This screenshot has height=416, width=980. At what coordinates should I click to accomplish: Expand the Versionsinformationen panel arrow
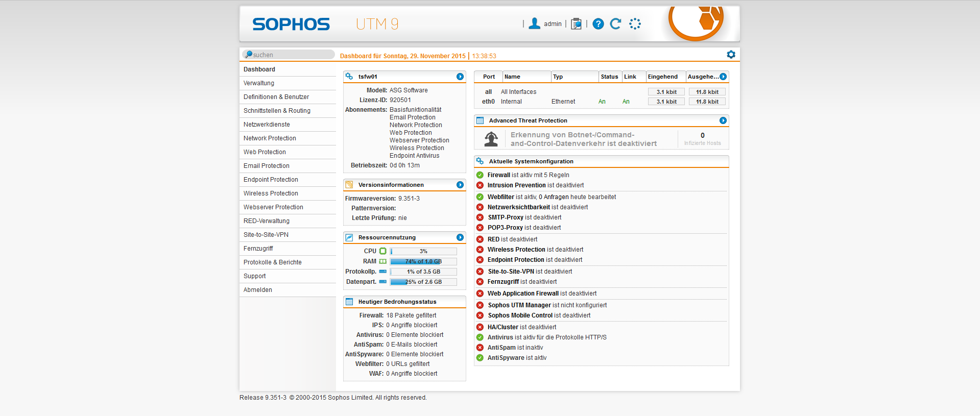click(460, 185)
